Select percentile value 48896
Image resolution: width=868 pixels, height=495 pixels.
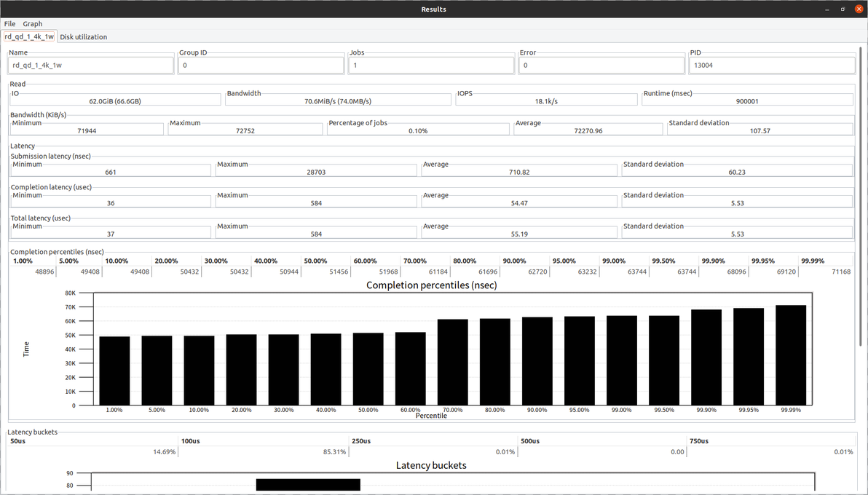pos(45,272)
